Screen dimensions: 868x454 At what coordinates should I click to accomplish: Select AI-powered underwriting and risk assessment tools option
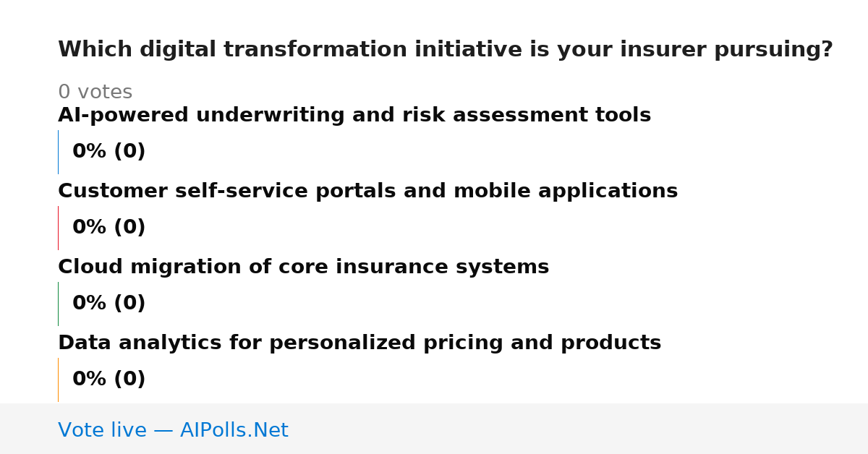pyautogui.click(x=354, y=116)
